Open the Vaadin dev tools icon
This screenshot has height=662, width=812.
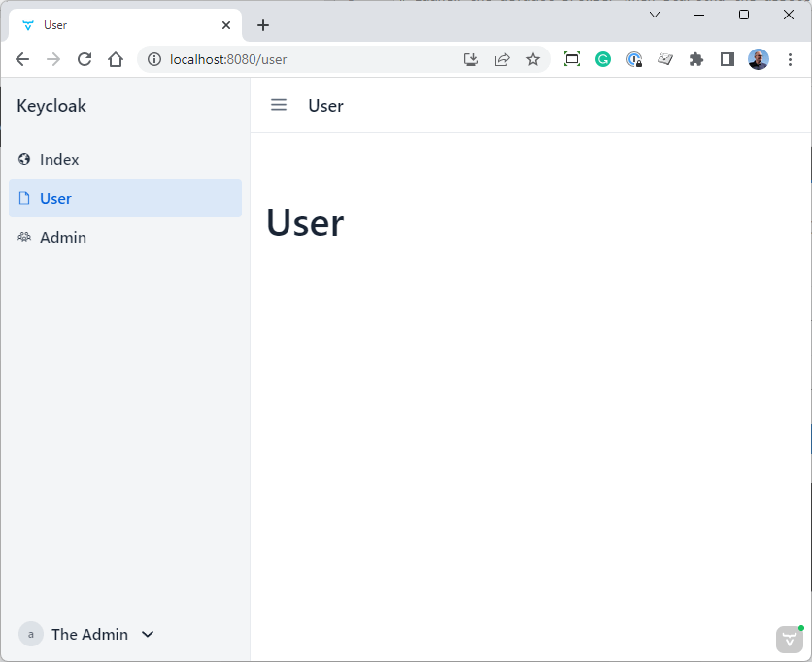(x=790, y=640)
